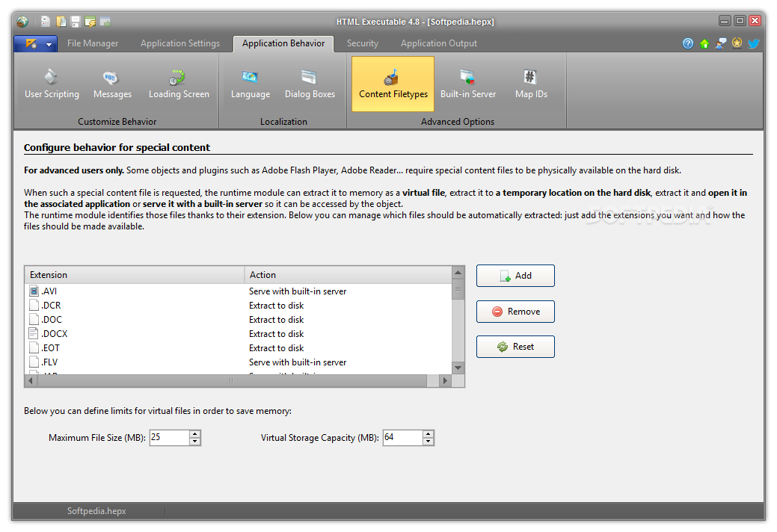The width and height of the screenshot is (777, 532).
Task: Sort by the Action column header
Action: coord(348,275)
